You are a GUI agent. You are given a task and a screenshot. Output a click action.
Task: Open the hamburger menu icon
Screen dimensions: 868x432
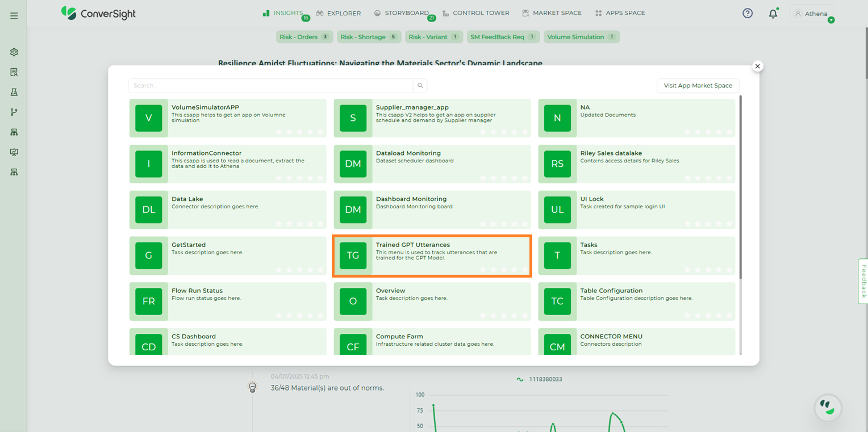(14, 16)
